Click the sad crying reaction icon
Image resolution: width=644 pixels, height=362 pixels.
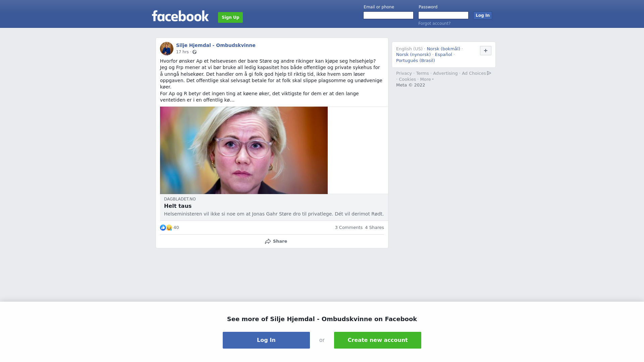169,228
